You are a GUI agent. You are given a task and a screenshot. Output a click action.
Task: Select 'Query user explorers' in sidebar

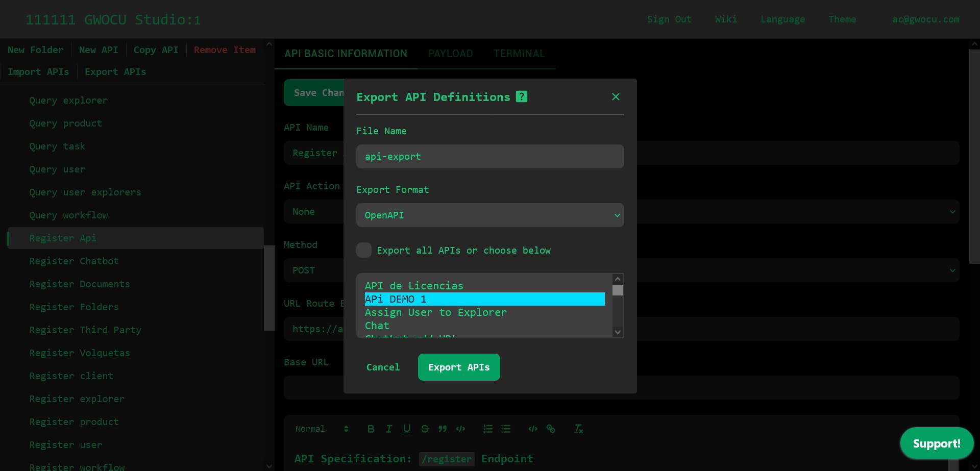point(85,192)
